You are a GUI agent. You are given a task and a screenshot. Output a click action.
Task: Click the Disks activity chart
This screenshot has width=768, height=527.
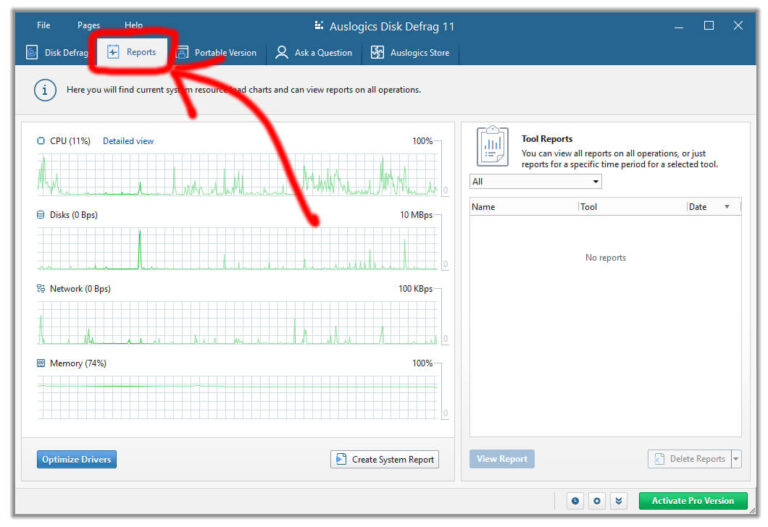(238, 248)
